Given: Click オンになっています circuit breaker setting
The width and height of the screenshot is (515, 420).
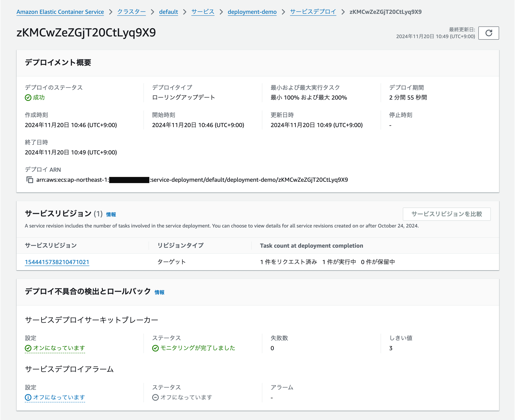Looking at the screenshot, I should coord(59,348).
